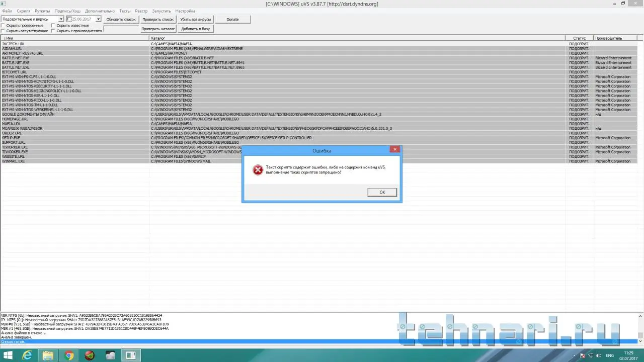Open the Руткиты menu

(x=42, y=11)
